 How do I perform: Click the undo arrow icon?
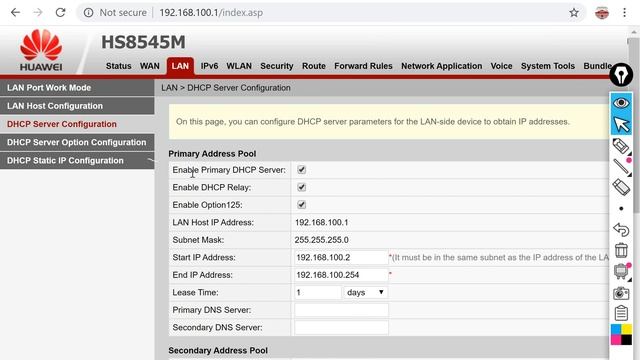tap(621, 230)
